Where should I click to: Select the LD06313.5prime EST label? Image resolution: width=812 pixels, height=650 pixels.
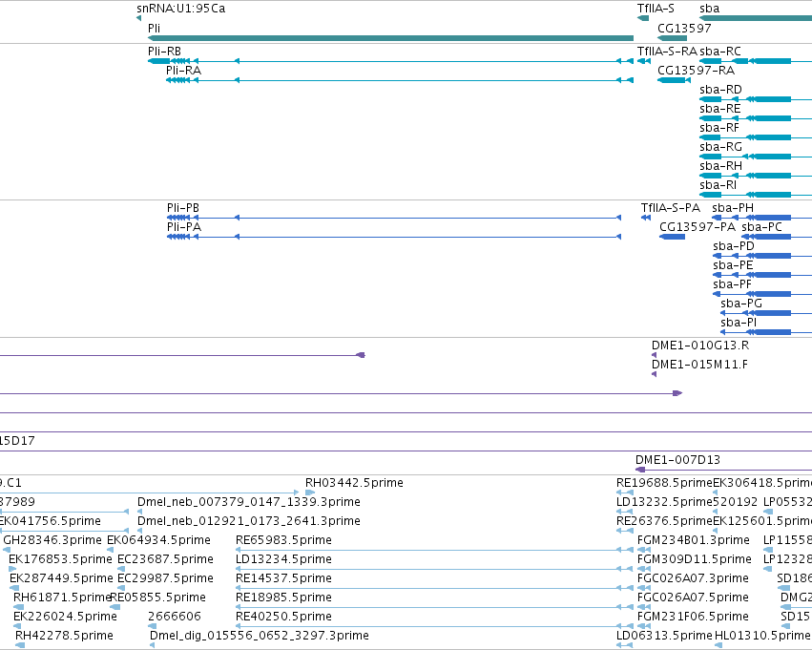point(664,636)
